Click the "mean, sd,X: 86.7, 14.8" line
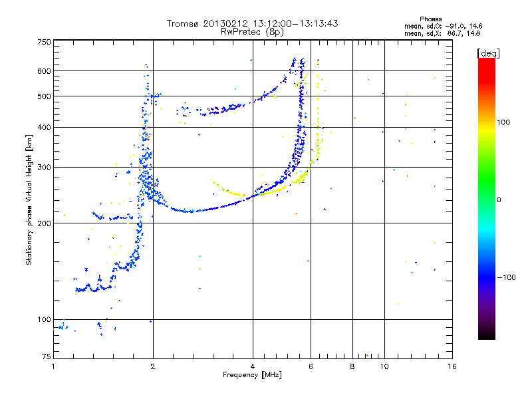This screenshot has height=399, width=532. click(442, 33)
